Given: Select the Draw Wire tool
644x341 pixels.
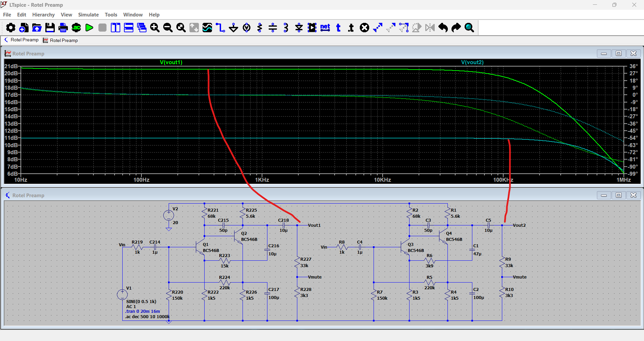Looking at the screenshot, I should point(220,28).
